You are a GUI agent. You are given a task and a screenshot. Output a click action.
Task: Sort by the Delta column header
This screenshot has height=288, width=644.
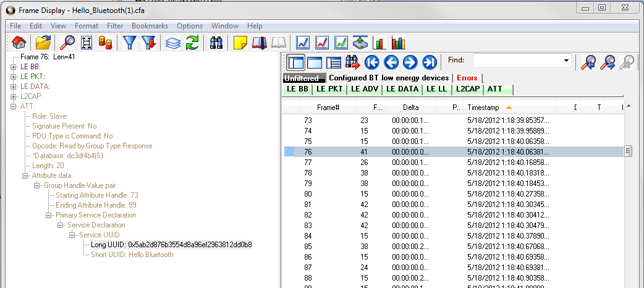(x=411, y=108)
